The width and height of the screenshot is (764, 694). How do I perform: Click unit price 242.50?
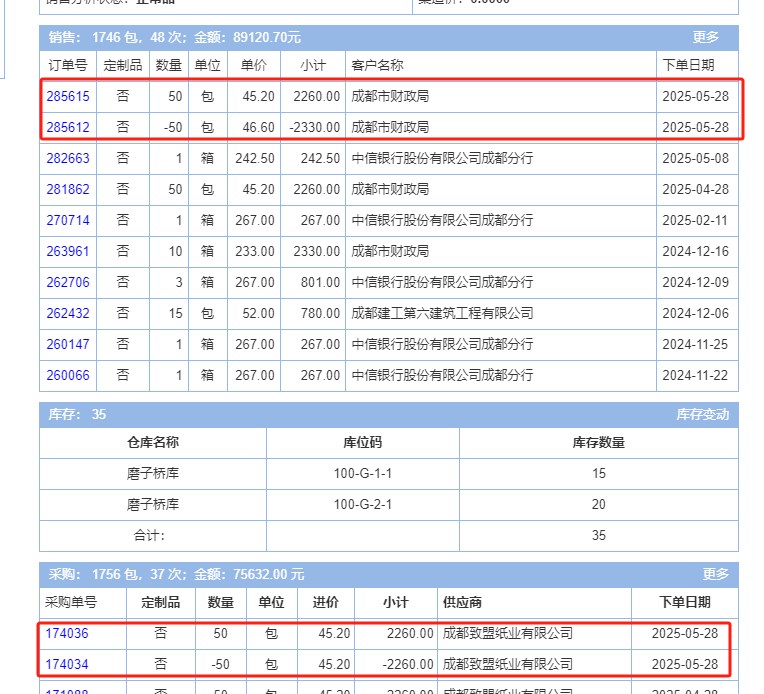click(255, 158)
